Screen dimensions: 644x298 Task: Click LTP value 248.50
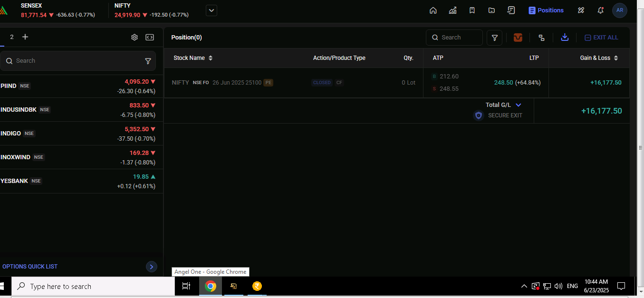(x=503, y=83)
